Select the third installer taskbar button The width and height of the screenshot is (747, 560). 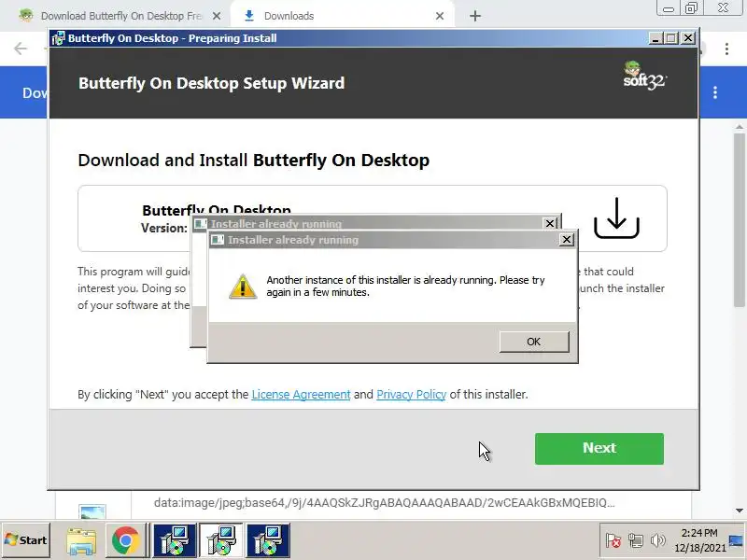268,540
